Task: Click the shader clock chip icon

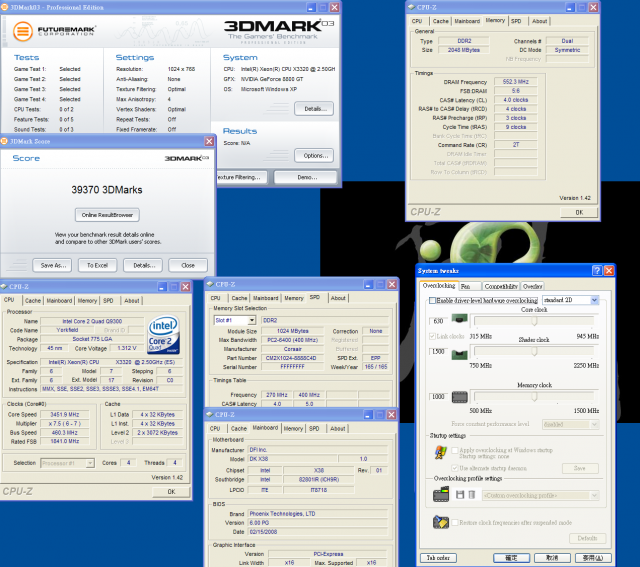Action: [460, 354]
